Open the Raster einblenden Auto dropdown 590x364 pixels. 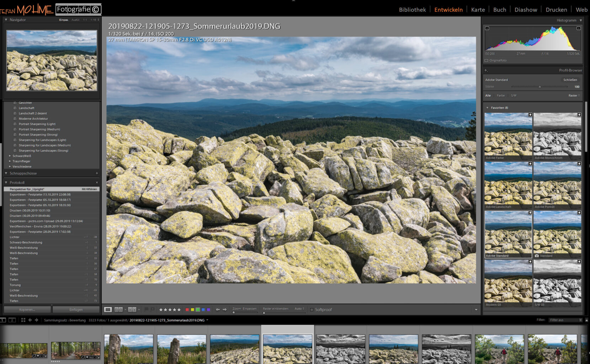click(x=299, y=309)
